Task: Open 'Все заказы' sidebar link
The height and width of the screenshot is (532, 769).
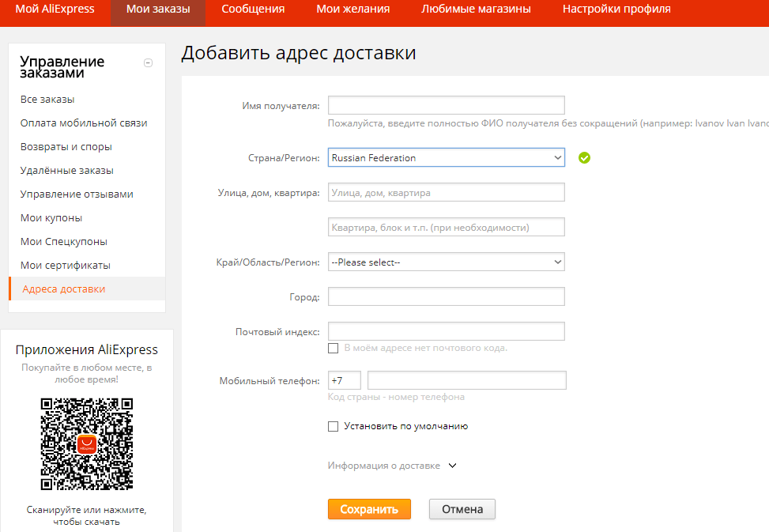Action: tap(47, 99)
